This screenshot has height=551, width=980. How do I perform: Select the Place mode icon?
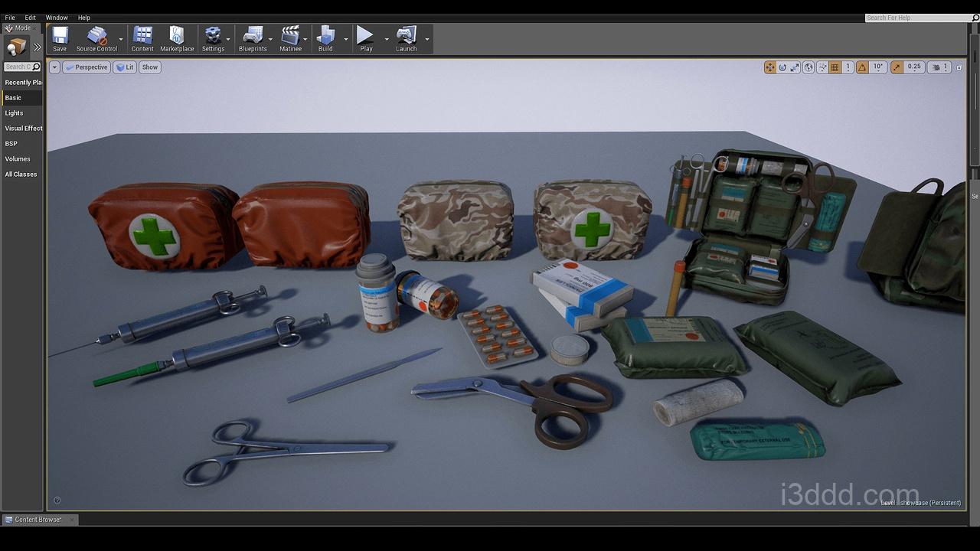click(x=15, y=47)
